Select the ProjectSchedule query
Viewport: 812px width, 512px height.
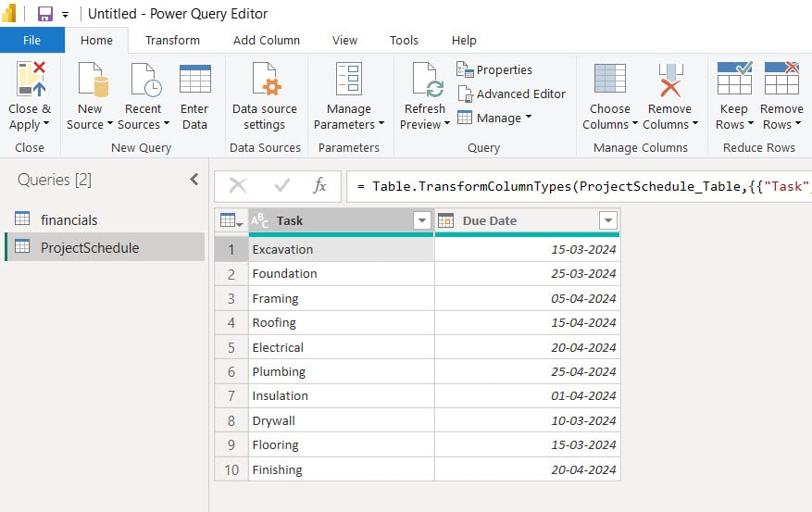point(106,247)
